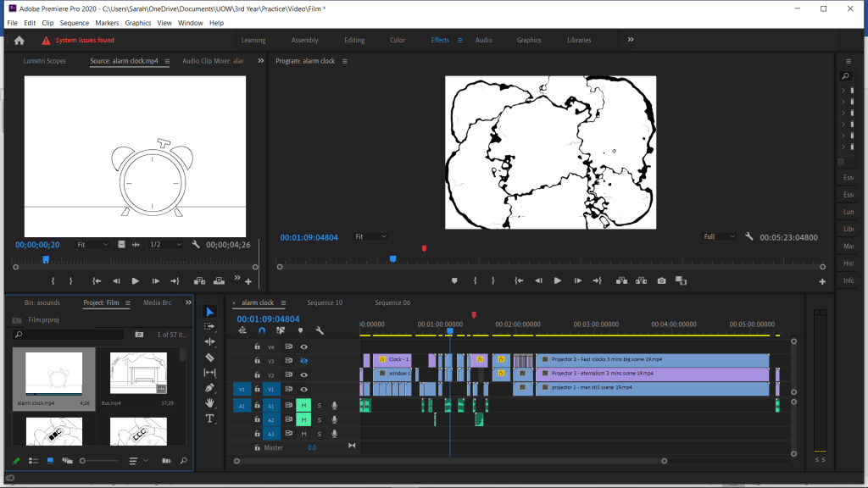Screen dimensions: 868x488
Task: Open Program monitor zoom level Fit dropdown
Action: [x=370, y=236]
